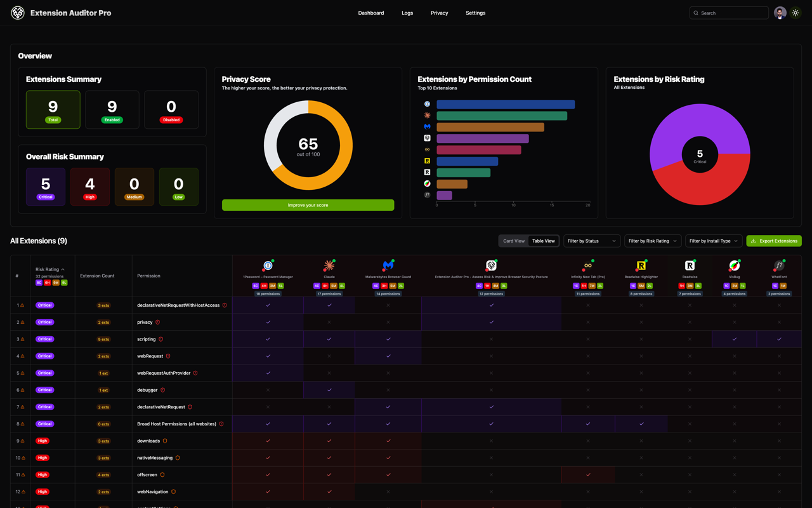The image size is (812, 508).
Task: Click the "18 permissions" badge under 1Password
Action: (x=268, y=294)
